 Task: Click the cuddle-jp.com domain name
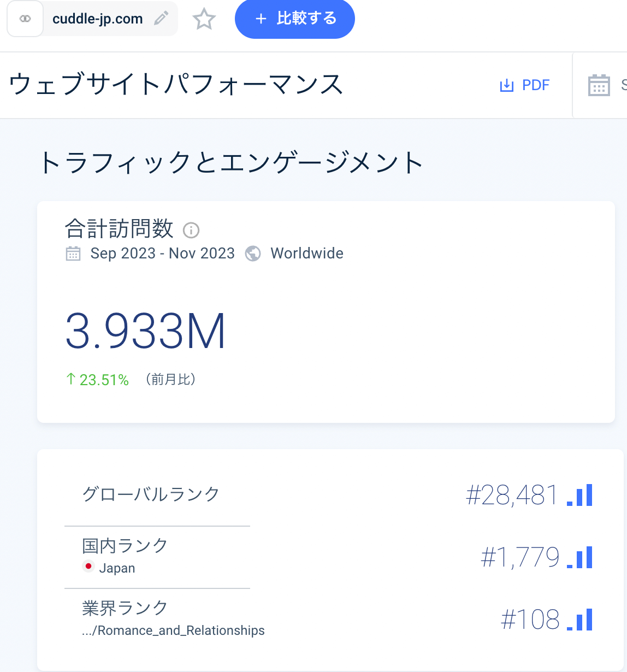[98, 19]
